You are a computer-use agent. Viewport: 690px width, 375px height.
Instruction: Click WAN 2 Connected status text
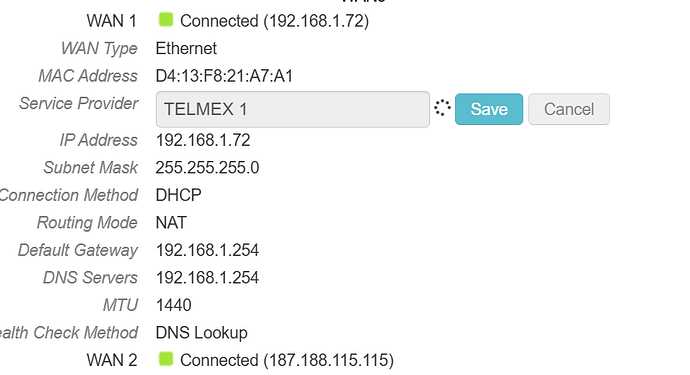[287, 360]
